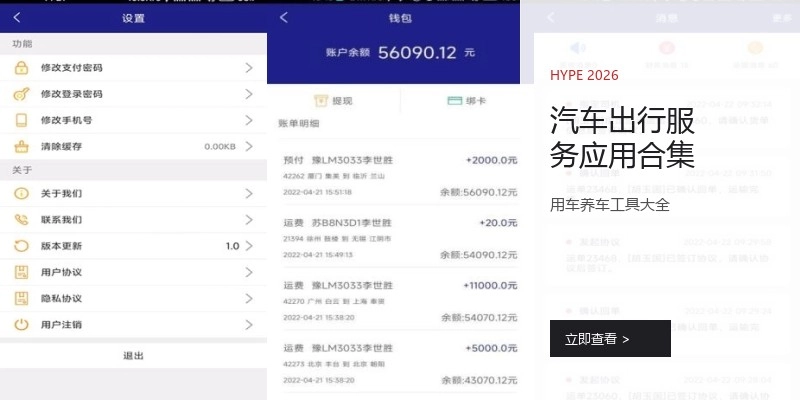Open the 版本更新 chevron
The width and height of the screenshot is (800, 400).
[x=249, y=246]
